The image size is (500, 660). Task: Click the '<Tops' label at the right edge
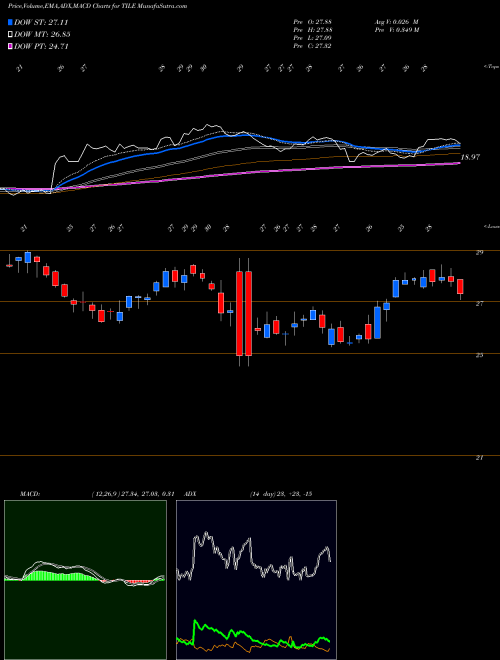coord(491,67)
